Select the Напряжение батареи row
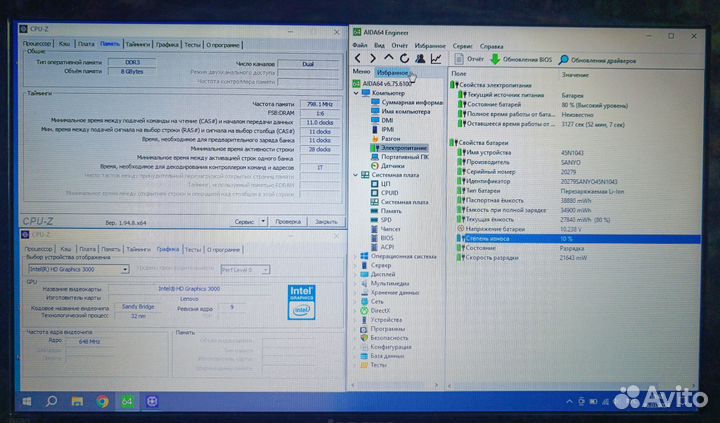720x423 pixels. tap(579, 229)
